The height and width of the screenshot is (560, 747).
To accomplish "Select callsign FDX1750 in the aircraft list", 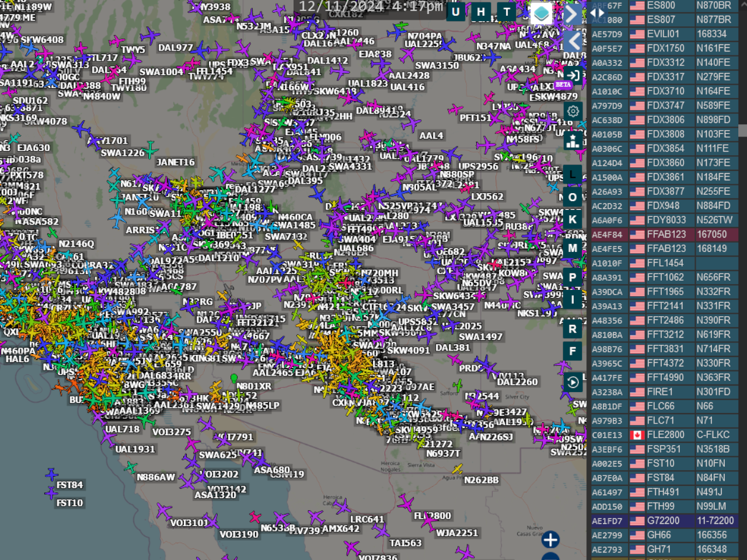I will pyautogui.click(x=665, y=48).
